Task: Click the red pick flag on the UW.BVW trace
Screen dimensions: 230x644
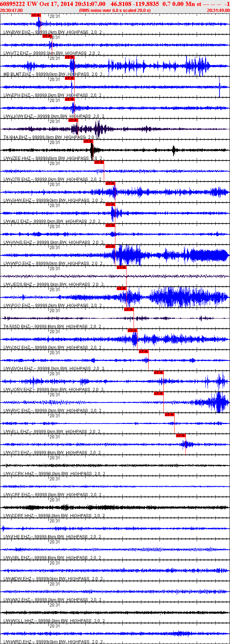Action: tap(36, 15)
